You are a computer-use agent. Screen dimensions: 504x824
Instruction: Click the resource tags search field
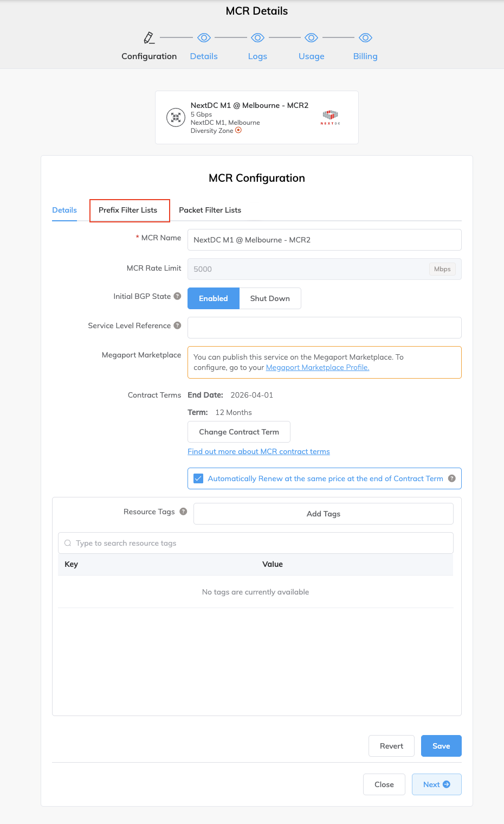[255, 542]
